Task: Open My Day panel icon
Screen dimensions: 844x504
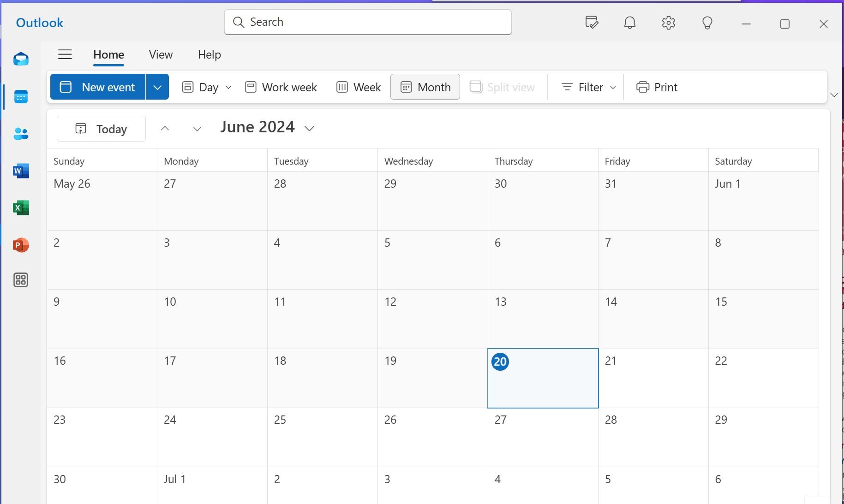Action: [592, 23]
